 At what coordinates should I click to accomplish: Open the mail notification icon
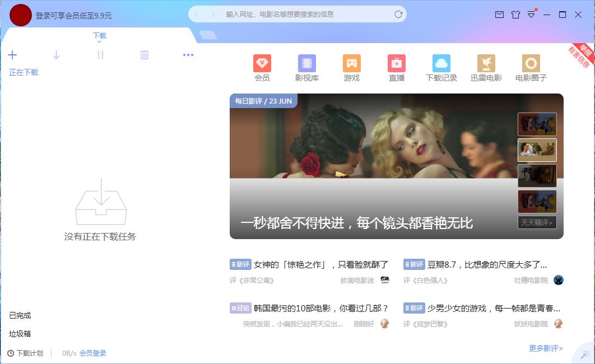click(x=499, y=15)
